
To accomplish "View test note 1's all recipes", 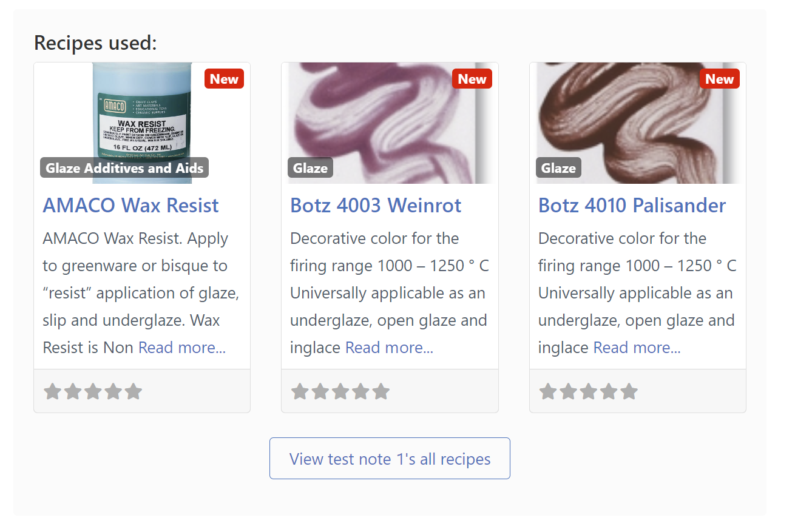I will point(390,459).
